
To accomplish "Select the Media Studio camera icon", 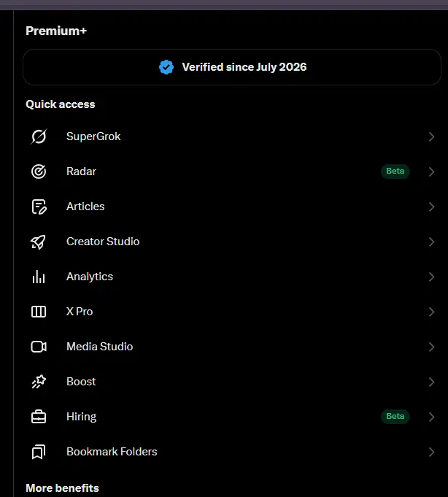I will click(x=39, y=347).
